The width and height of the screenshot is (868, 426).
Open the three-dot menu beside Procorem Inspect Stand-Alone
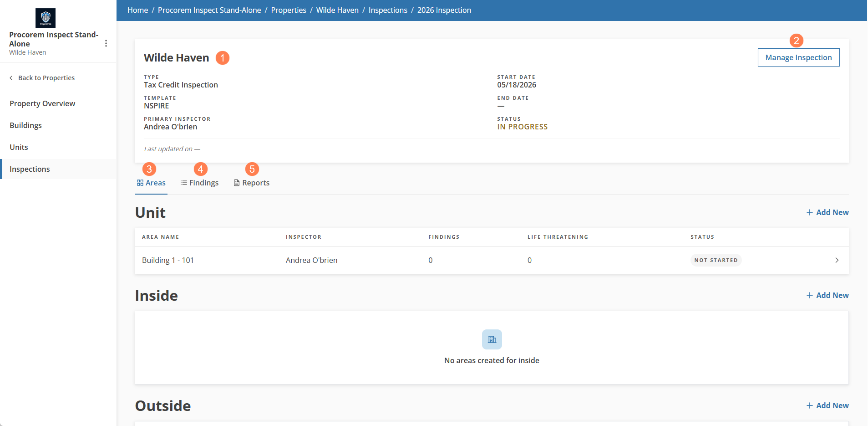(x=106, y=43)
